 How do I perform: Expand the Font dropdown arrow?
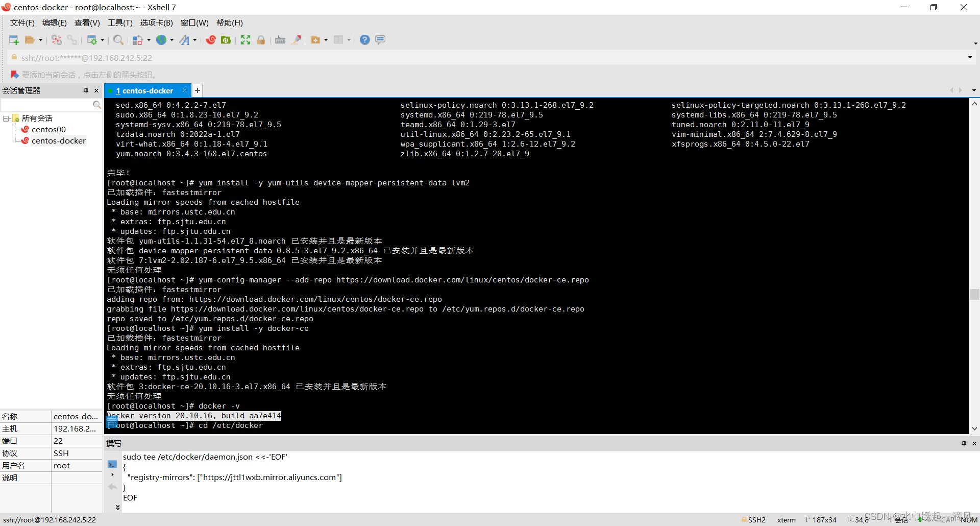tap(195, 40)
